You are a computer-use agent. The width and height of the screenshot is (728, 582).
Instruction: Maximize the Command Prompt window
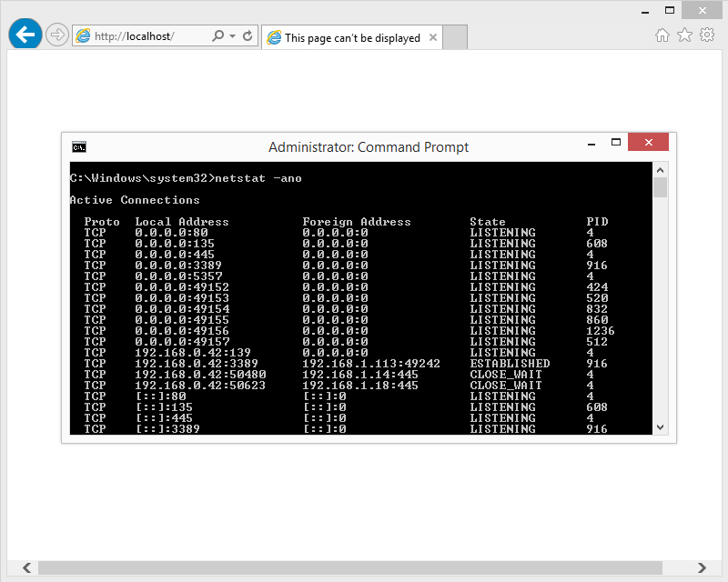(x=616, y=143)
